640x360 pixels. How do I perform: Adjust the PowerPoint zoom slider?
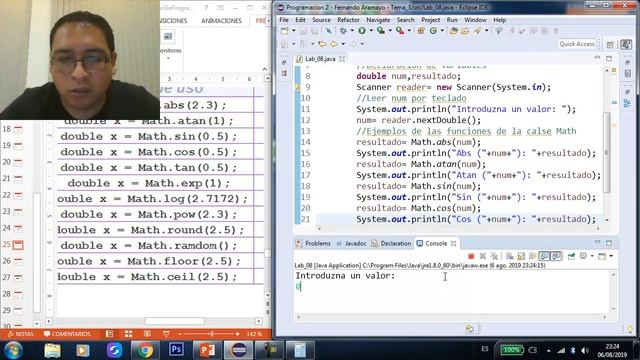(x=211, y=334)
